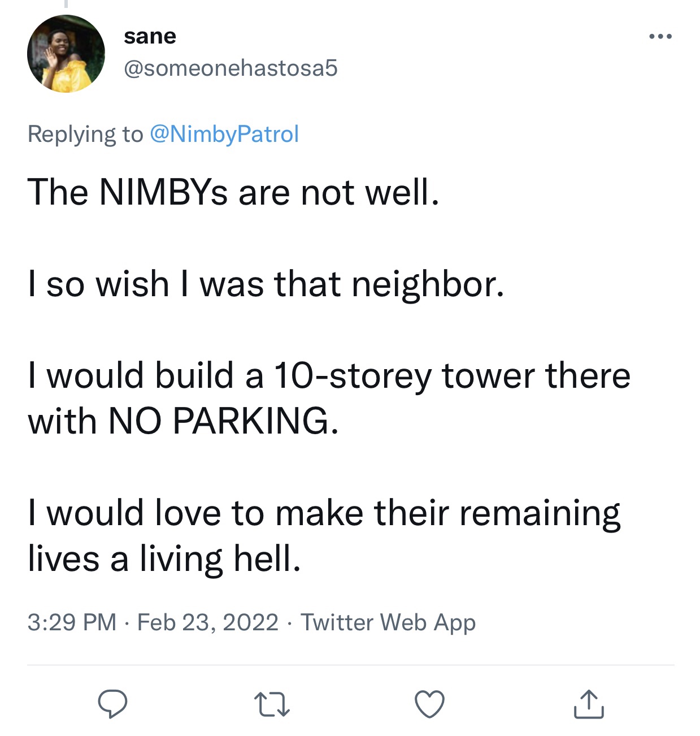
Task: Follow the @NimbyPatrol mention link
Action: [224, 134]
